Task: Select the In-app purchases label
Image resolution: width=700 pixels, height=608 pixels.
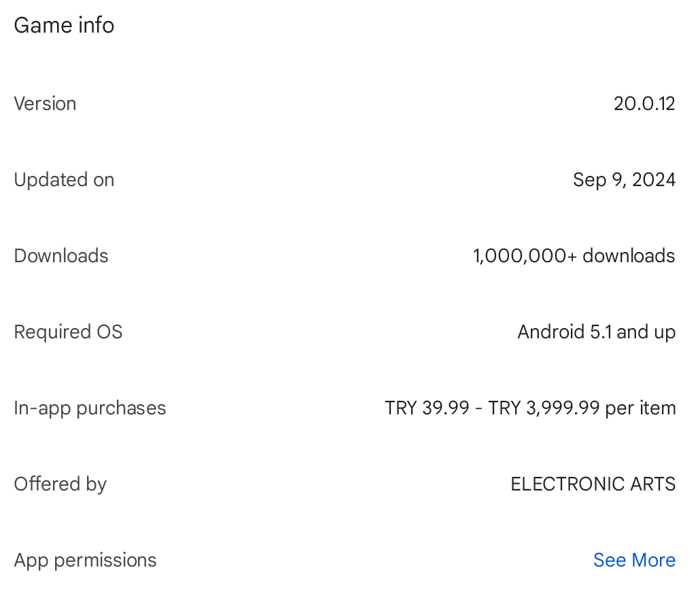Action: pos(90,408)
